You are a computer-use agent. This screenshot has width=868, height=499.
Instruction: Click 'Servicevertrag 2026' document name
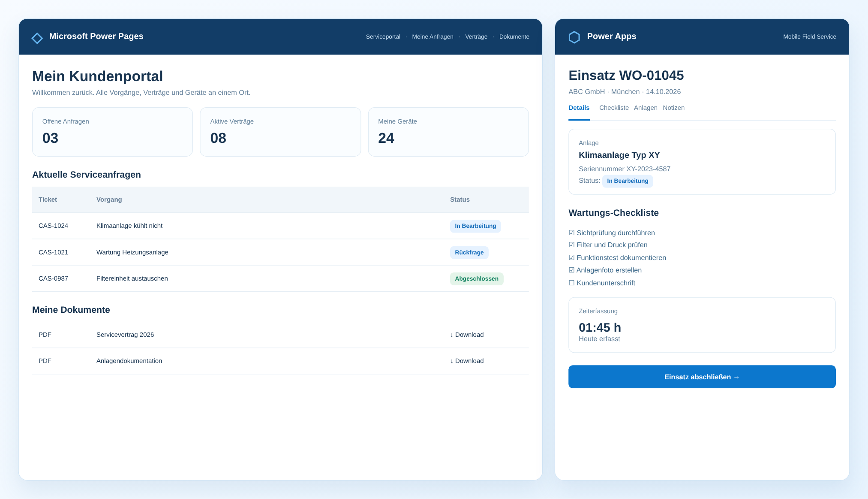point(125,335)
